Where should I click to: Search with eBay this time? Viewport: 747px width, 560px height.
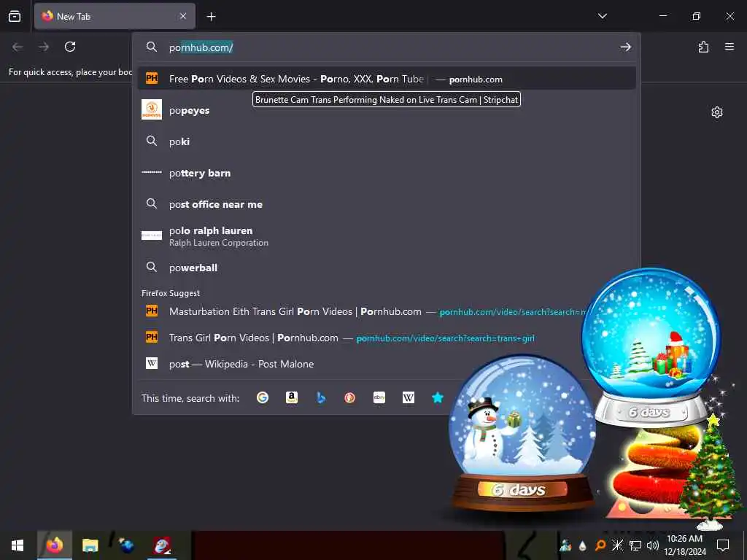pyautogui.click(x=379, y=397)
